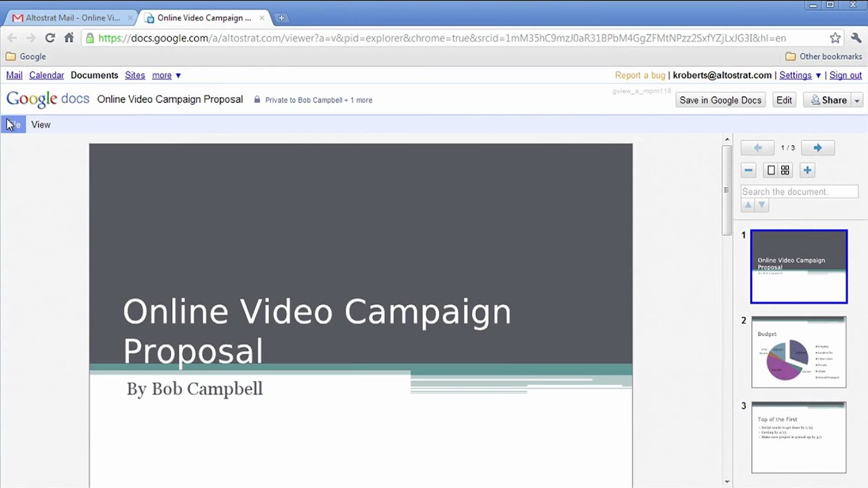This screenshot has height=488, width=868.
Task: Switch to grid thumbnail view icon
Action: click(785, 170)
